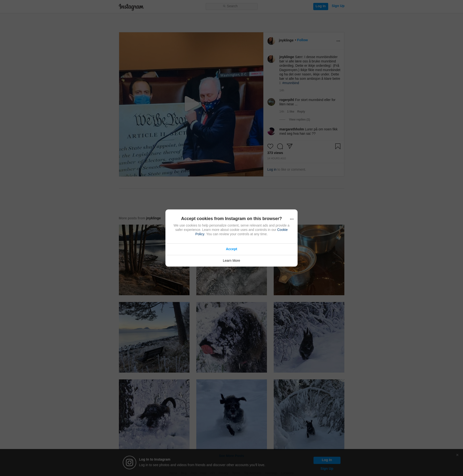Open tea strainer and pot thumbnail

[x=309, y=260]
